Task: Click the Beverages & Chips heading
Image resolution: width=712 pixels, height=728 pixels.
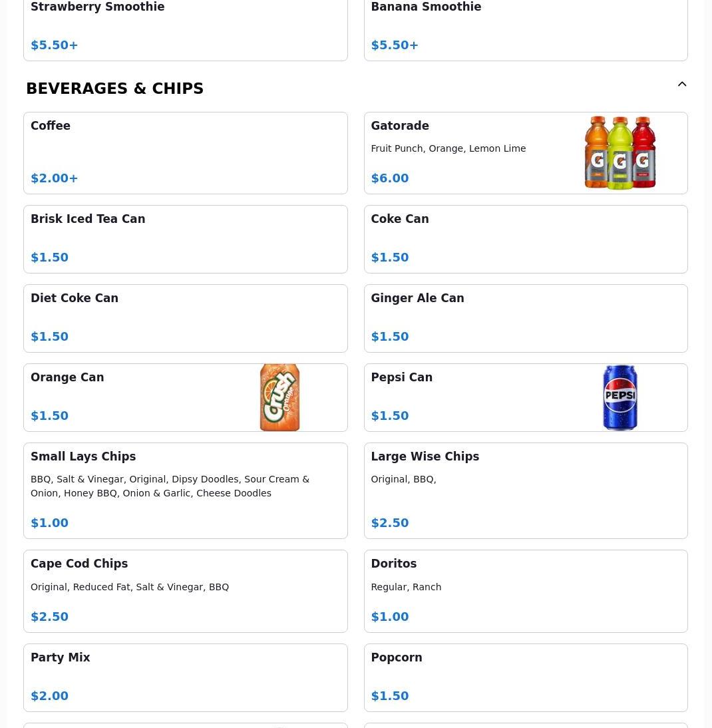Action: 114,89
